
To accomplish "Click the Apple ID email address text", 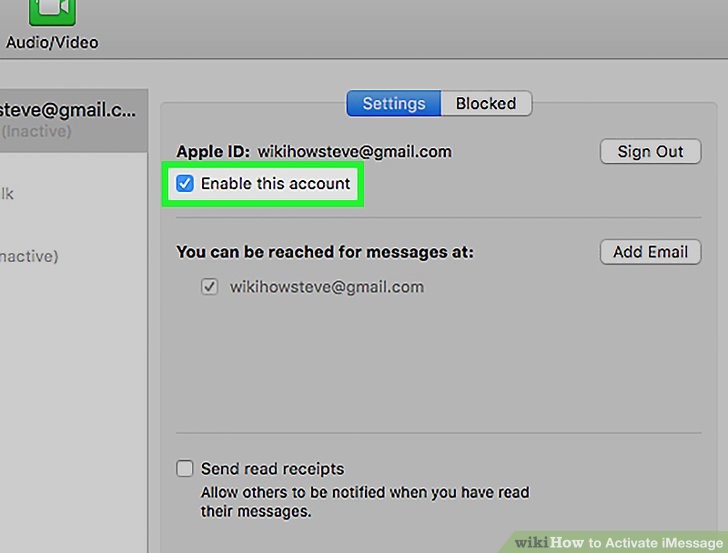I will (x=354, y=152).
